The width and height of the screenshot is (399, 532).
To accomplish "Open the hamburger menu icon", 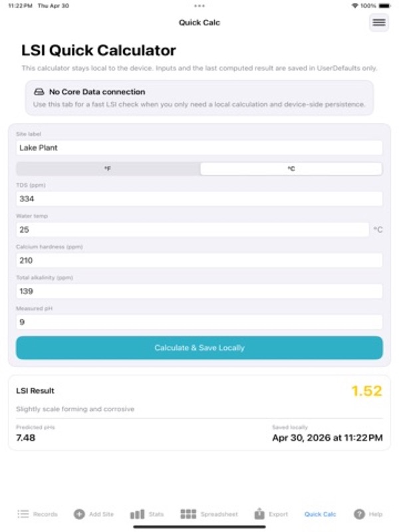I will point(378,23).
